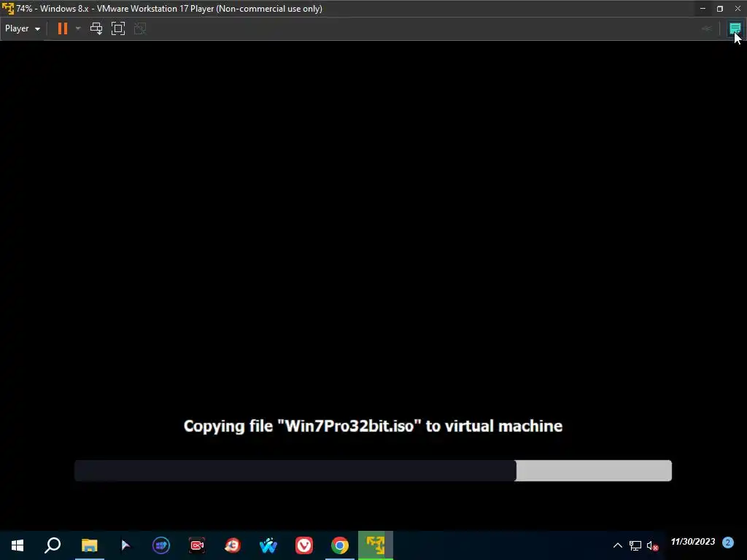Viewport: 747px width, 560px height.
Task: Open taskbar Search
Action: pos(53,545)
